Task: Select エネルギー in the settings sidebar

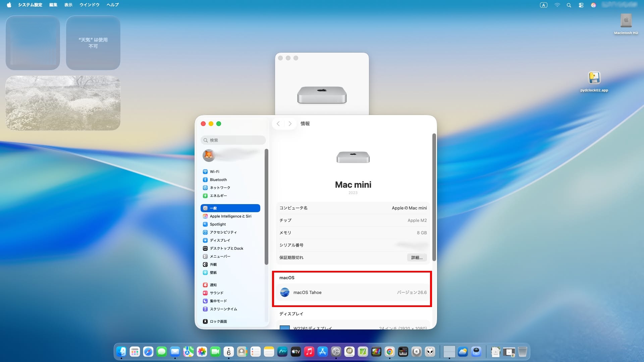Action: [x=230, y=196]
